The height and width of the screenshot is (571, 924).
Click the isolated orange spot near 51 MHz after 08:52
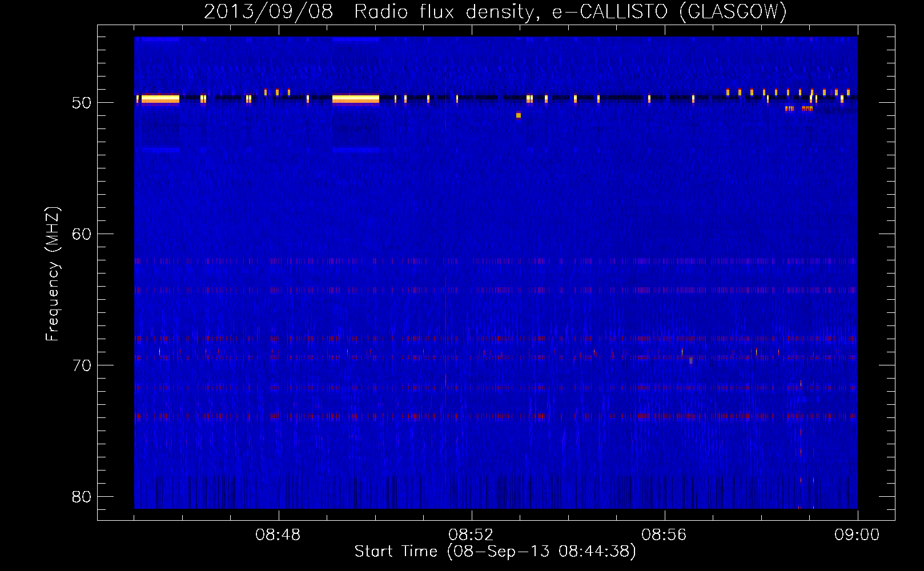[519, 115]
